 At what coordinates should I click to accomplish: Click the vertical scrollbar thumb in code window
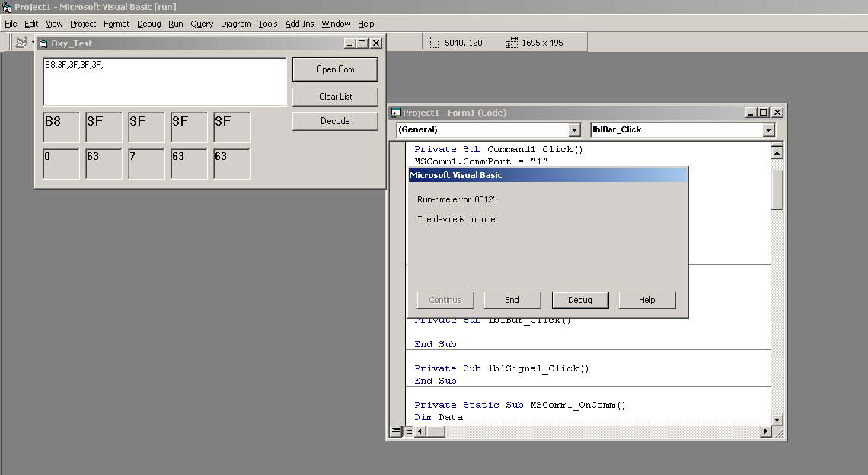777,190
